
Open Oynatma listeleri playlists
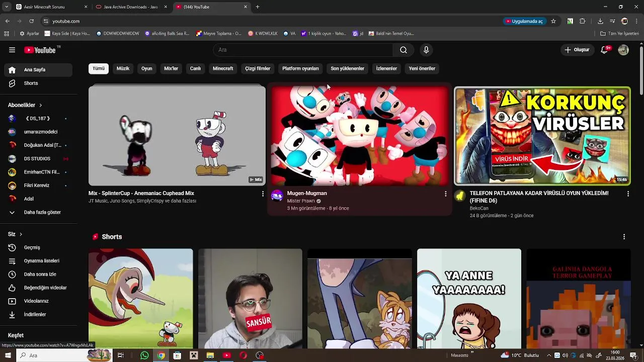(38, 261)
